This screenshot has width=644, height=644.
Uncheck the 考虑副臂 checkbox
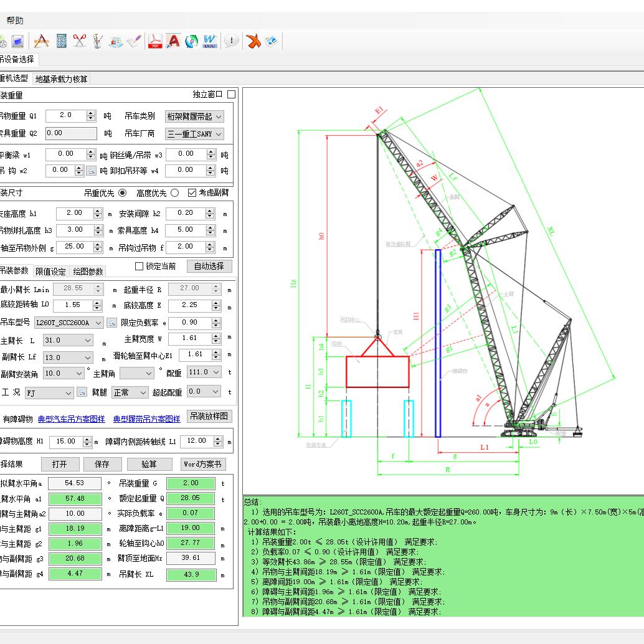tap(192, 193)
